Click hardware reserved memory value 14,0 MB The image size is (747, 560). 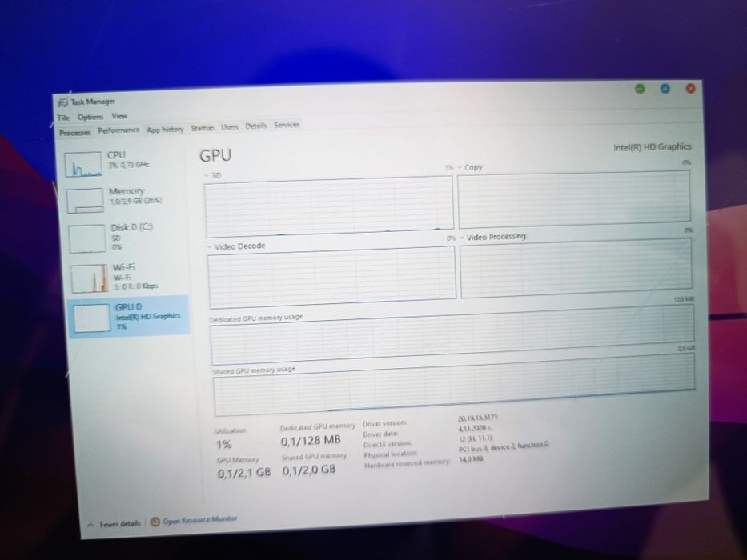[x=471, y=459]
